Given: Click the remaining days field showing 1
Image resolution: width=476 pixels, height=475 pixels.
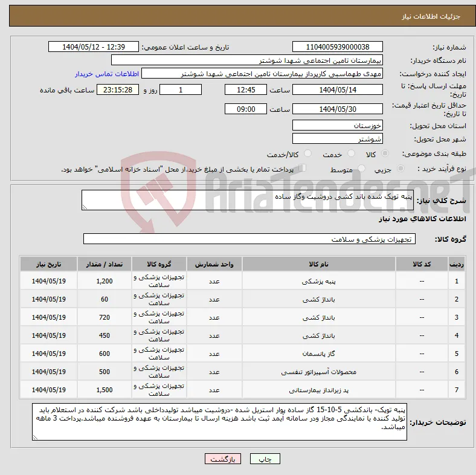Looking at the screenshot, I should pos(181,89).
